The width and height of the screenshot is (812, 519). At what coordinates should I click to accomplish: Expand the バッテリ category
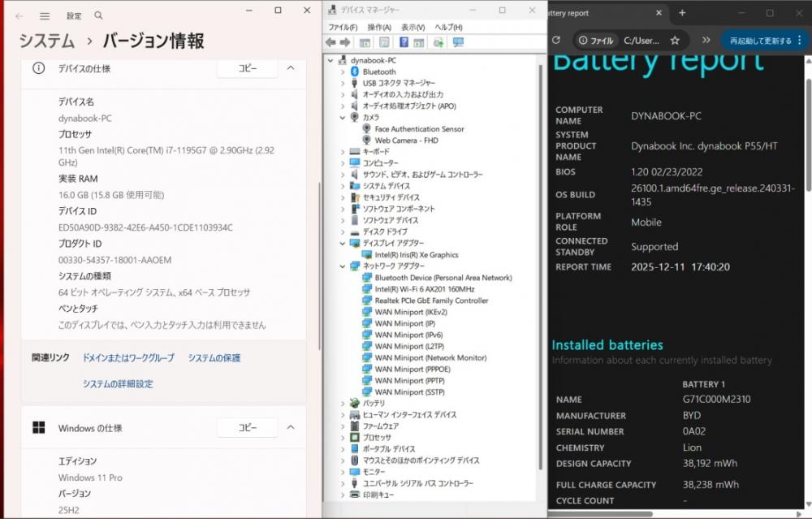point(343,403)
